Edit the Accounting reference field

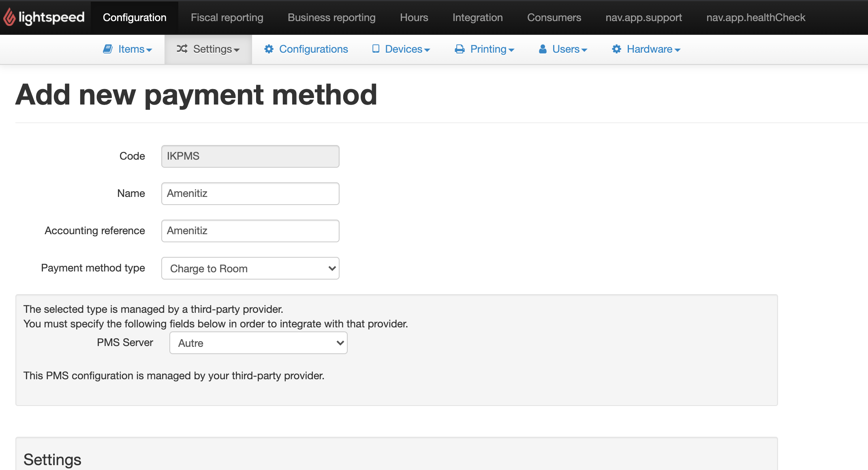pyautogui.click(x=250, y=231)
